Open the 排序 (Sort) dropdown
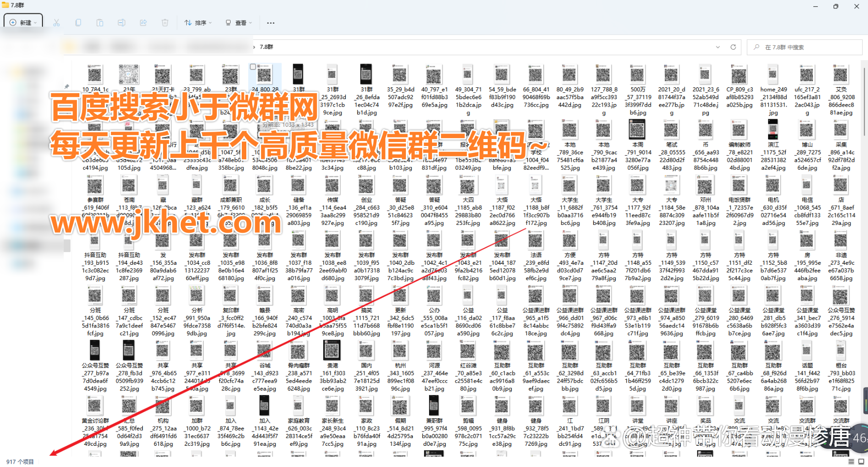Screen dimensions: 868x467 [198, 23]
